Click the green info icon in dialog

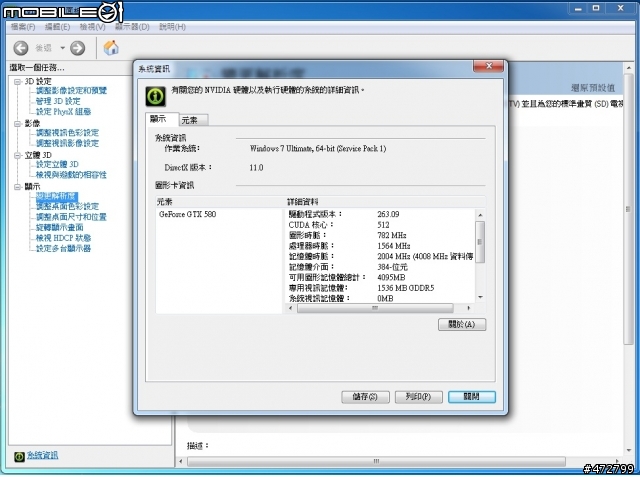coord(156,96)
